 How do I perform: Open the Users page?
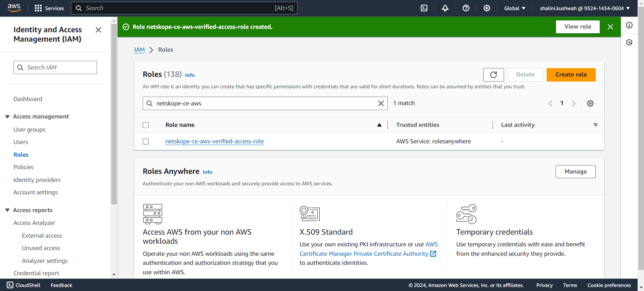coord(21,142)
